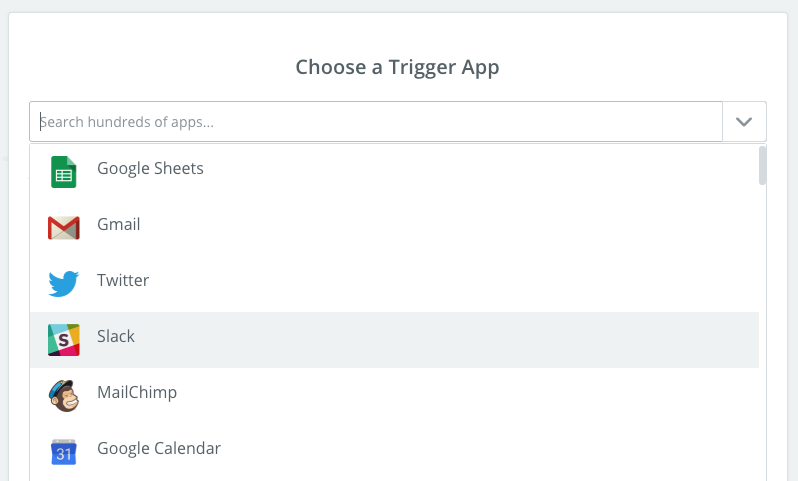Choose the MailChimp text option
798x481 pixels.
(137, 392)
